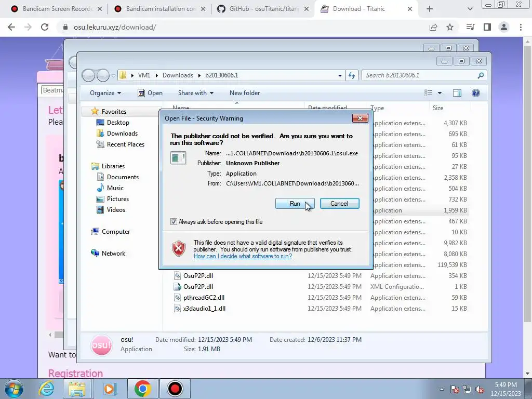Select the Downloads breadcrumb in the address bar
Image resolution: width=532 pixels, height=399 pixels.
(x=178, y=75)
